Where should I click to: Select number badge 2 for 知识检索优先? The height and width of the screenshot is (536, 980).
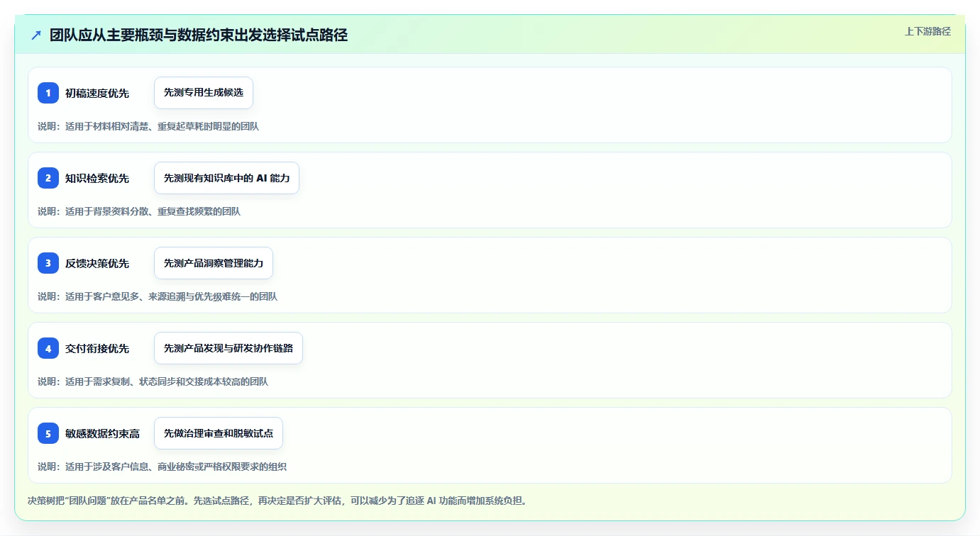[x=48, y=178]
